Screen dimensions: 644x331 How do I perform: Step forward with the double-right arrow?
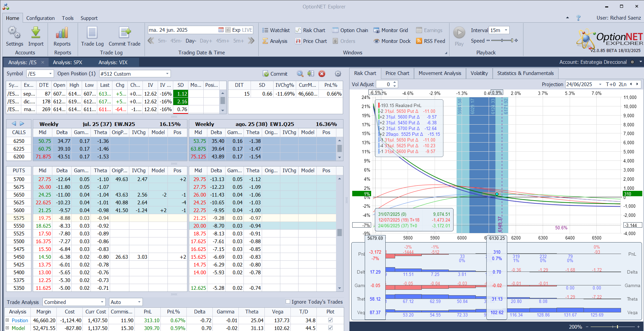pyautogui.click(x=251, y=41)
